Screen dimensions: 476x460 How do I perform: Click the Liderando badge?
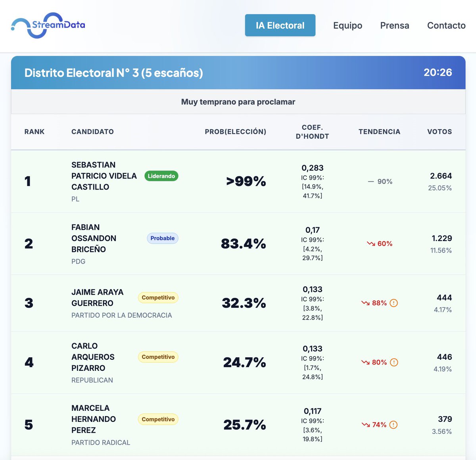pyautogui.click(x=161, y=176)
